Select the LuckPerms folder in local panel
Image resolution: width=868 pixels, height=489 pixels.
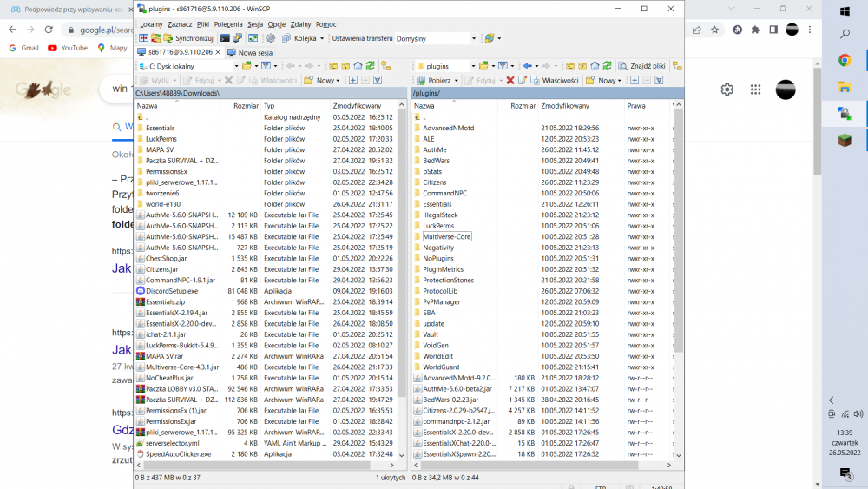coord(161,139)
